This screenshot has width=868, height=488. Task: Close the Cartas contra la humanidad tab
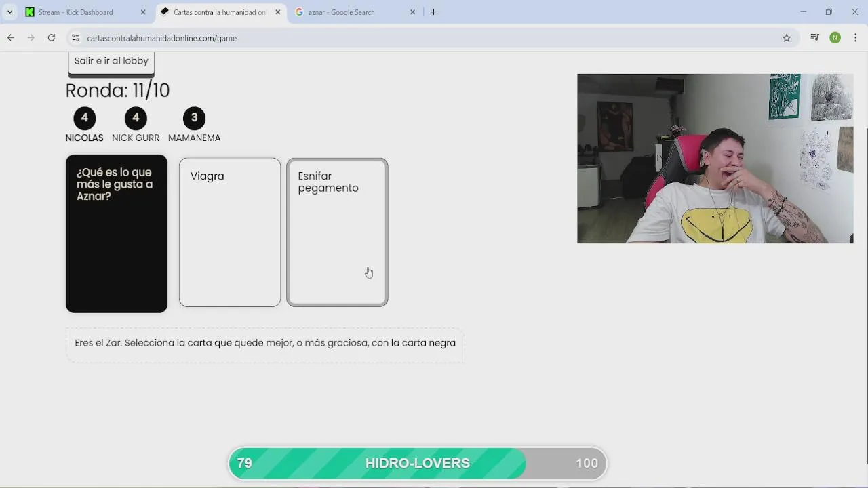coord(277,12)
